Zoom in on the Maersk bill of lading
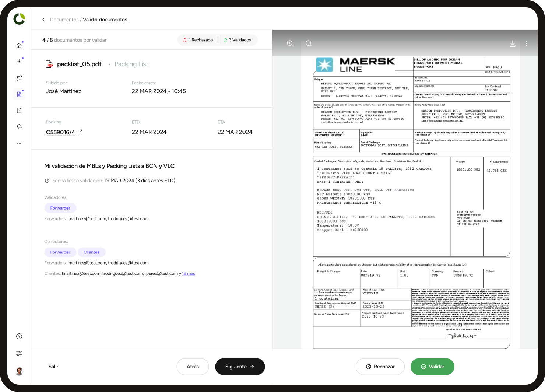 (290, 43)
